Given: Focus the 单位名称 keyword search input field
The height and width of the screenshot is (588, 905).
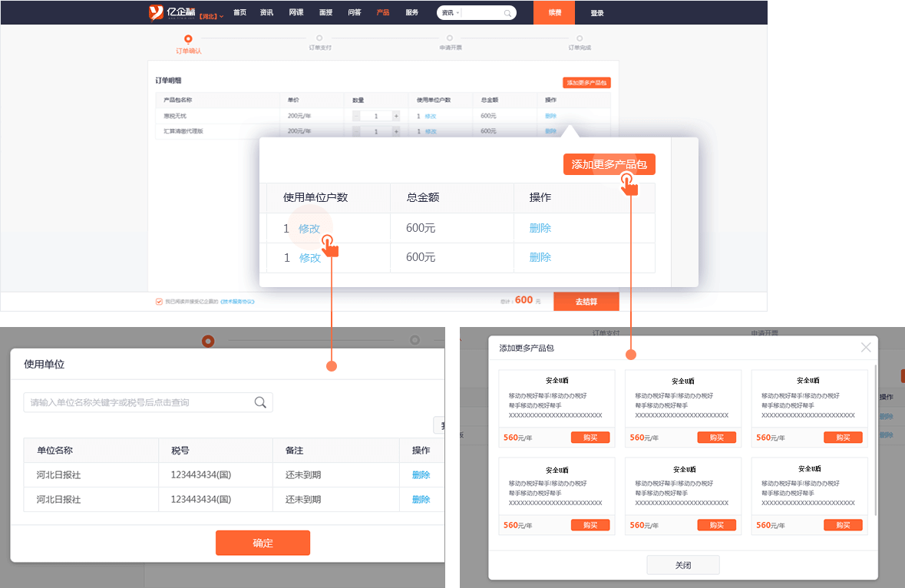Looking at the screenshot, I should coord(138,402).
